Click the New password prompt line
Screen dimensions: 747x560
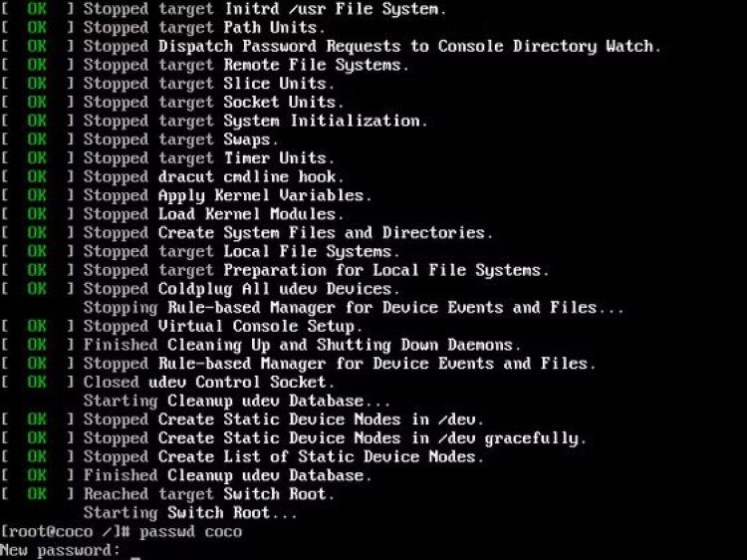pos(60,550)
